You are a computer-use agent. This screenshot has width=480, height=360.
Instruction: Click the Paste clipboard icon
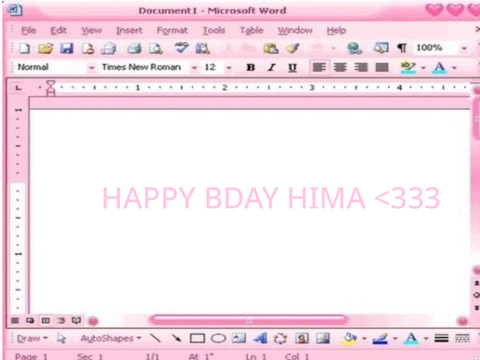point(271,49)
